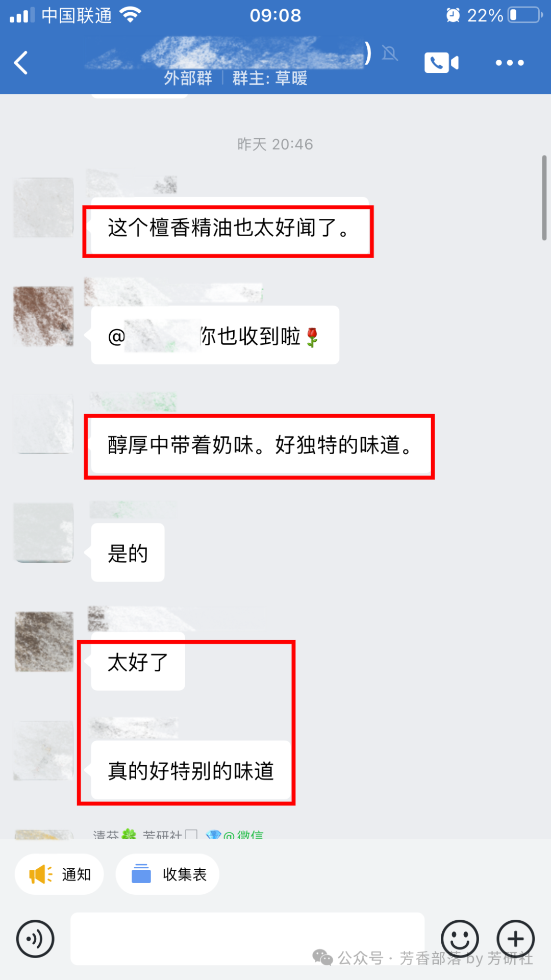The width and height of the screenshot is (551, 980).
Task: Open the 收集表 collection form
Action: [167, 874]
